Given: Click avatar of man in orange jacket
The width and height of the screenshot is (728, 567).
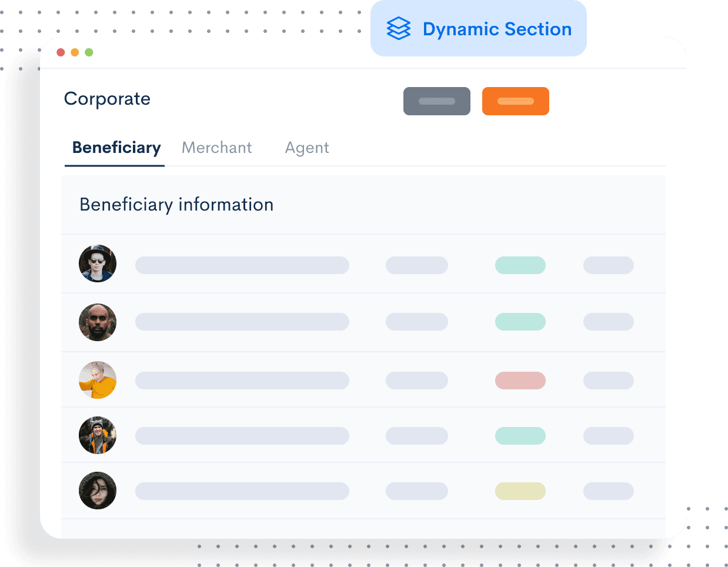Looking at the screenshot, I should pos(98,436).
